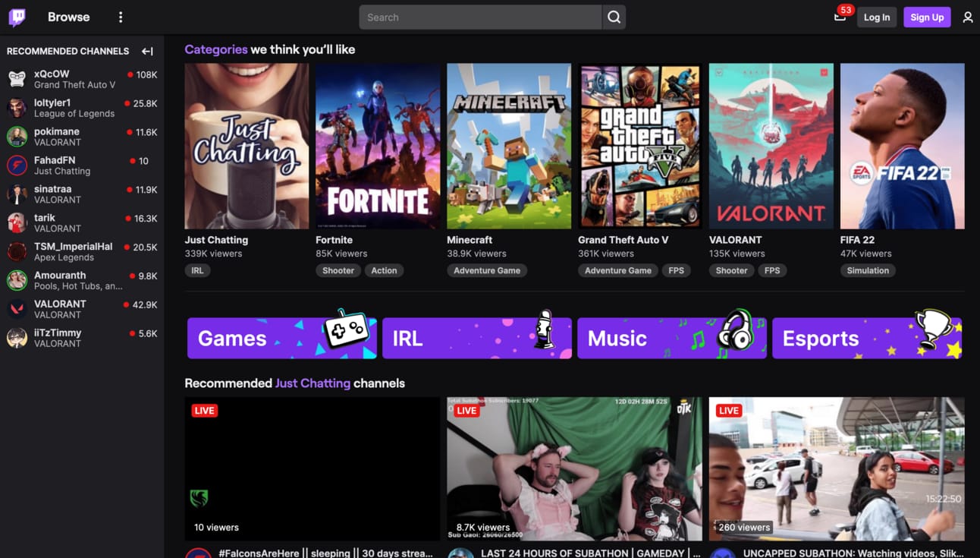The image size is (980, 558).
Task: Select the FPS tag under Grand Theft Auto V
Action: point(676,270)
